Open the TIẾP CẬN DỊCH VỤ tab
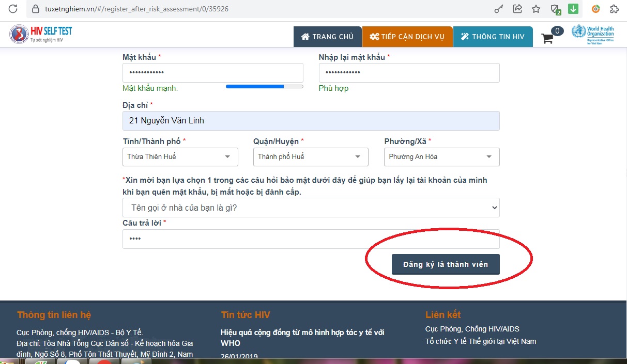 [x=407, y=37]
